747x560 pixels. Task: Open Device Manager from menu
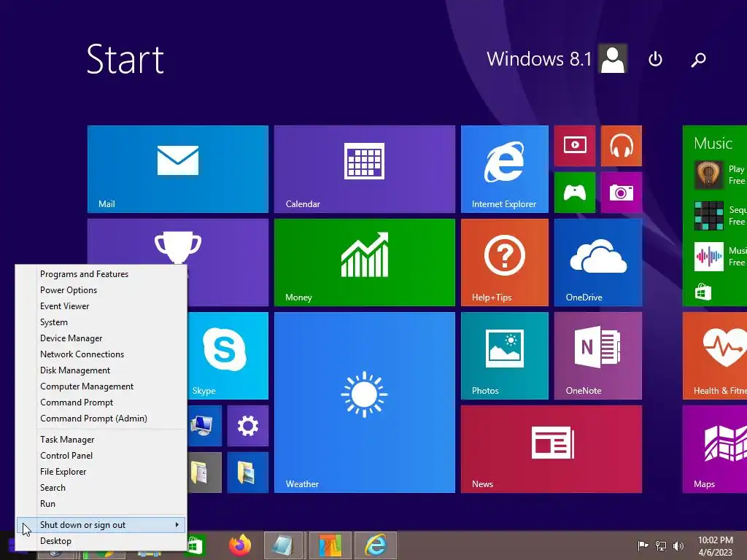pyautogui.click(x=101, y=338)
